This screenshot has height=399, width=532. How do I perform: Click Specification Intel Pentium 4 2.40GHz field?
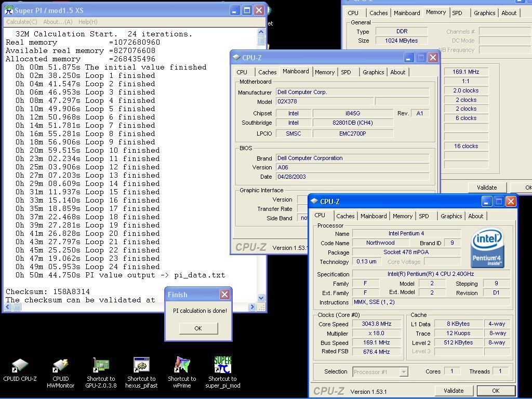pyautogui.click(x=431, y=274)
